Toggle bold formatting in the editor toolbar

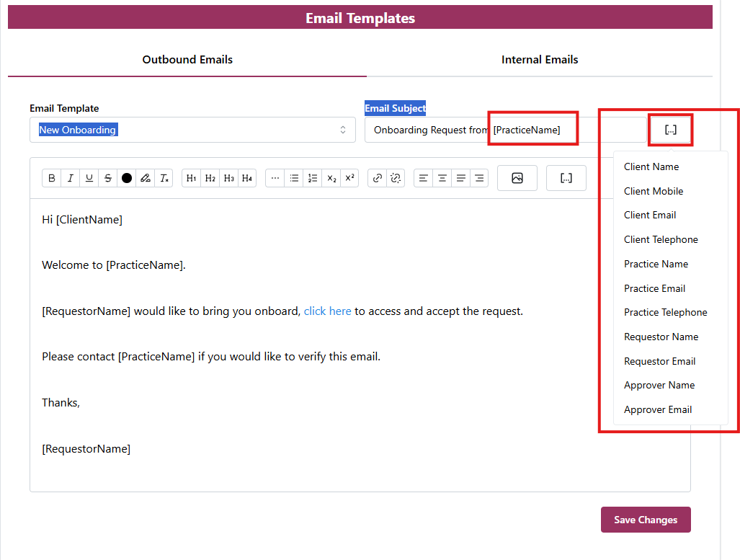pos(52,178)
